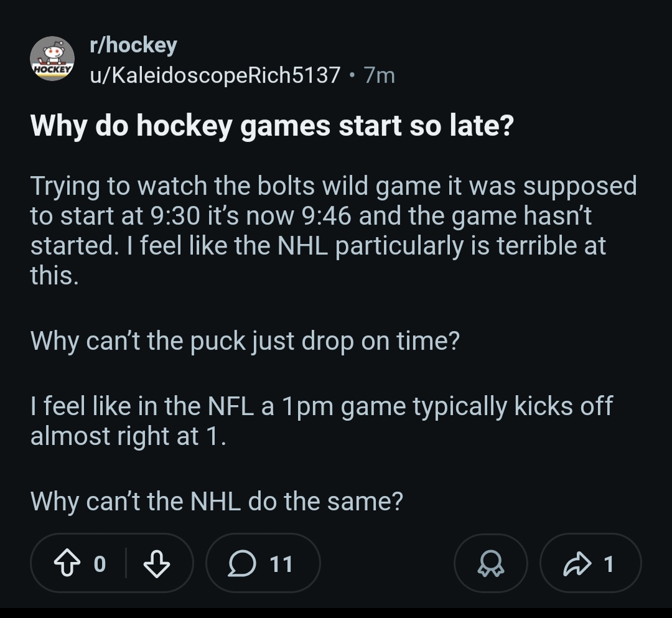Viewport: 672px width, 618px height.
Task: Upvote the post with the up arrow
Action: coord(67,563)
